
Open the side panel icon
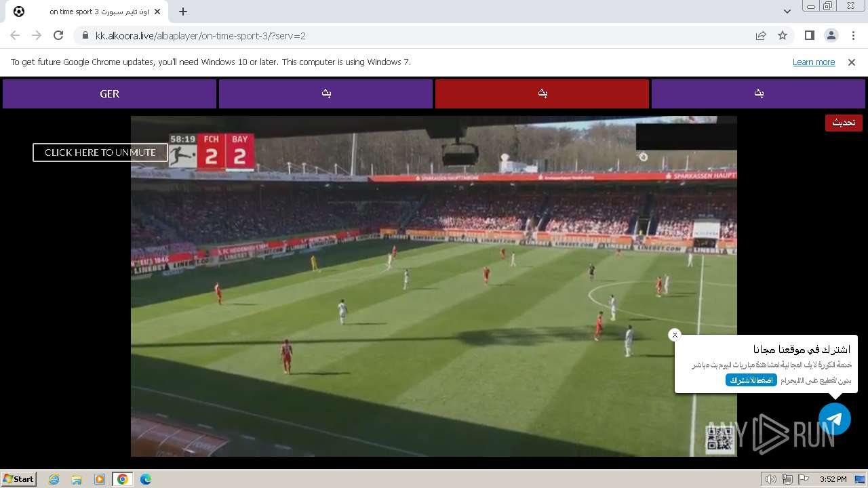(x=810, y=36)
